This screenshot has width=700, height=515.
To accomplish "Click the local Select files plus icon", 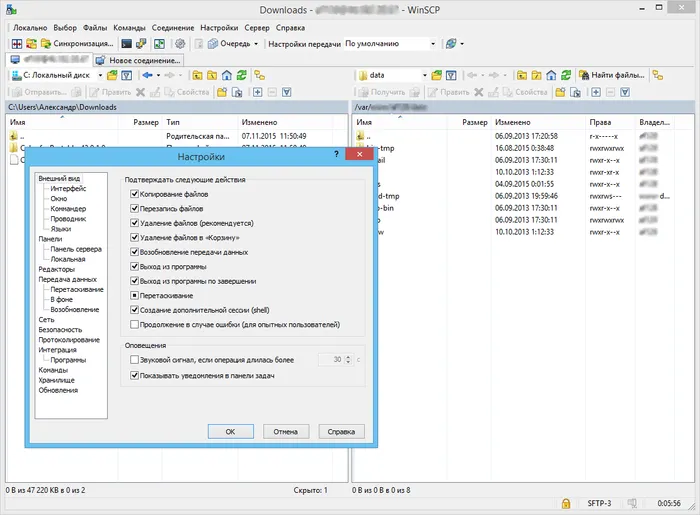I will click(258, 92).
